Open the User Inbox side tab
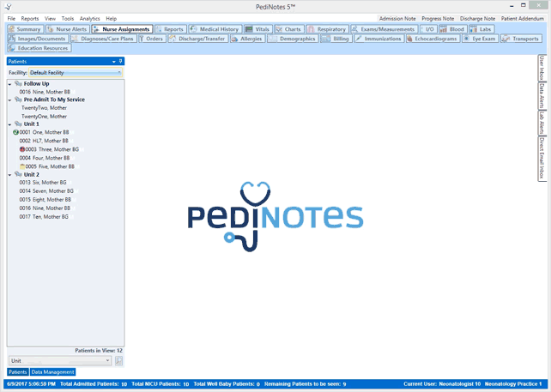The width and height of the screenshot is (551, 392). (x=542, y=68)
